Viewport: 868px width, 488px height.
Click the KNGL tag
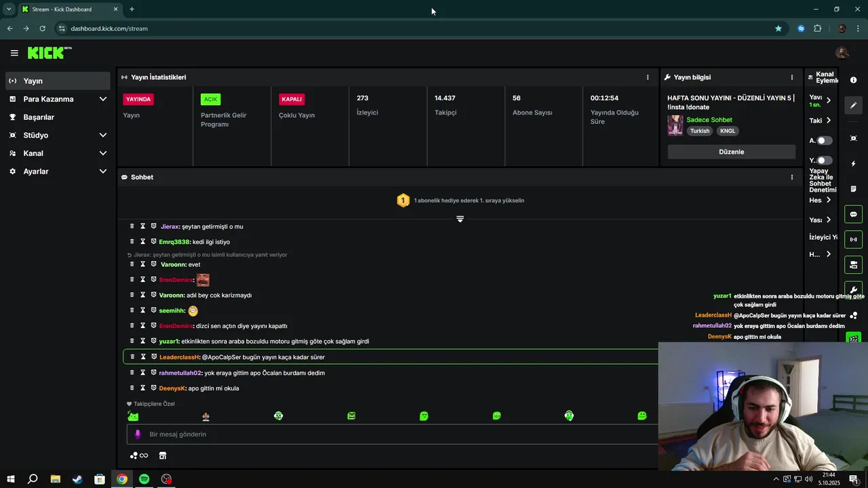(728, 131)
